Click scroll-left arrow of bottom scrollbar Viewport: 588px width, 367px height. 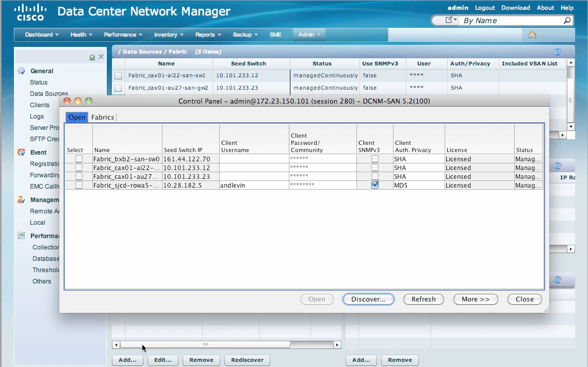pyautogui.click(x=116, y=345)
